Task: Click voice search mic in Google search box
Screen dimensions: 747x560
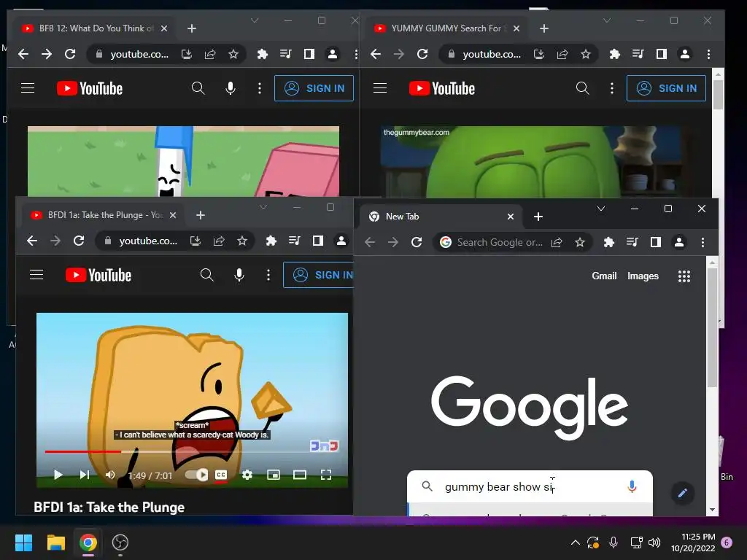Action: pos(632,486)
